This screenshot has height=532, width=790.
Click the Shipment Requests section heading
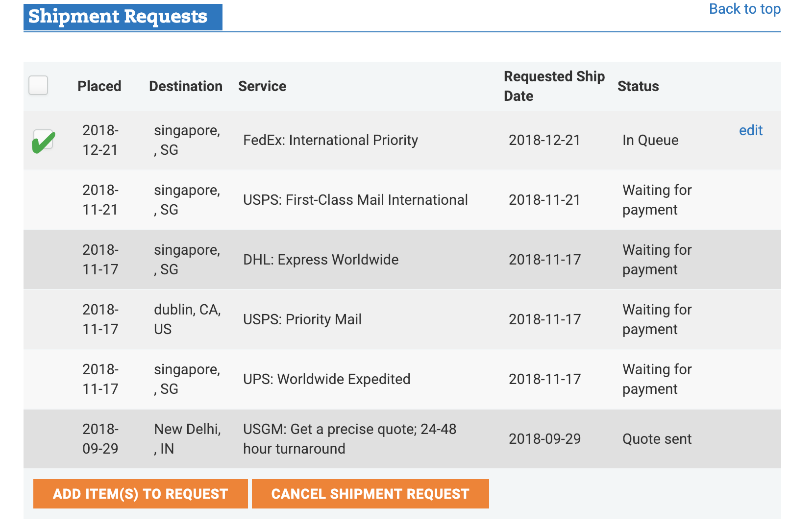118,17
